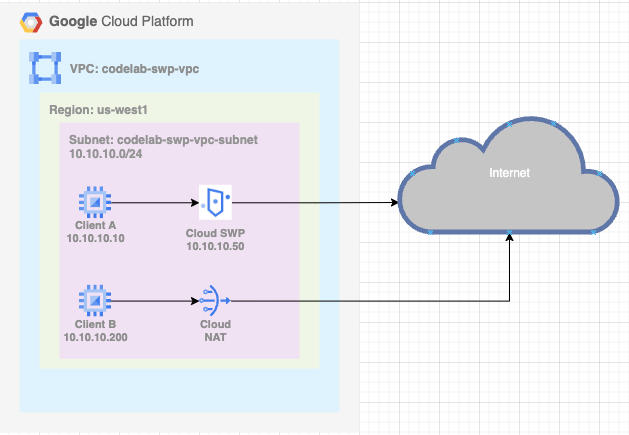Click the Cloud NAT gateway icon
Image resolution: width=629 pixels, height=435 pixels.
[x=215, y=299]
